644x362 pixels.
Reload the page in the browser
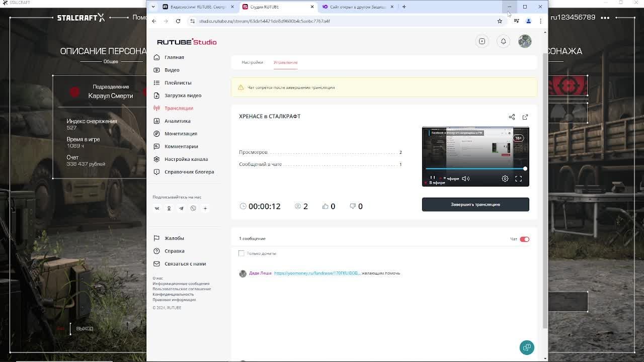(x=178, y=21)
